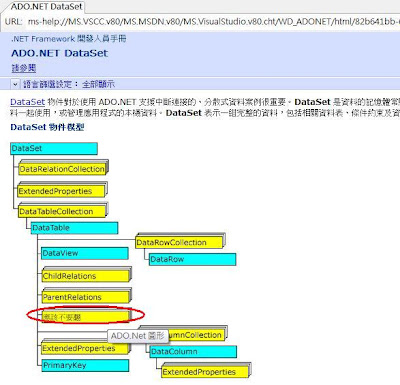Click the DataSet 物件模型 heading
The width and height of the screenshot is (400, 385).
click(x=47, y=127)
